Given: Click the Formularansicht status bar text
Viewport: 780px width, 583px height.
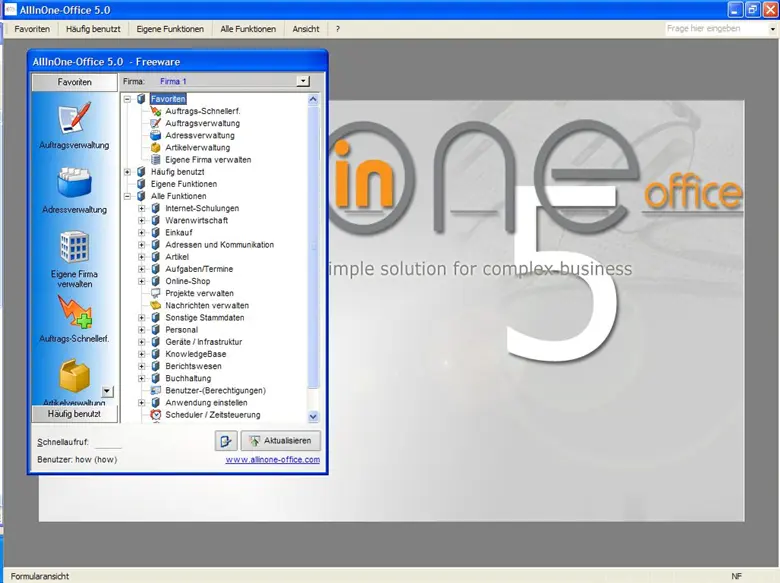Looking at the screenshot, I should click(40, 577).
